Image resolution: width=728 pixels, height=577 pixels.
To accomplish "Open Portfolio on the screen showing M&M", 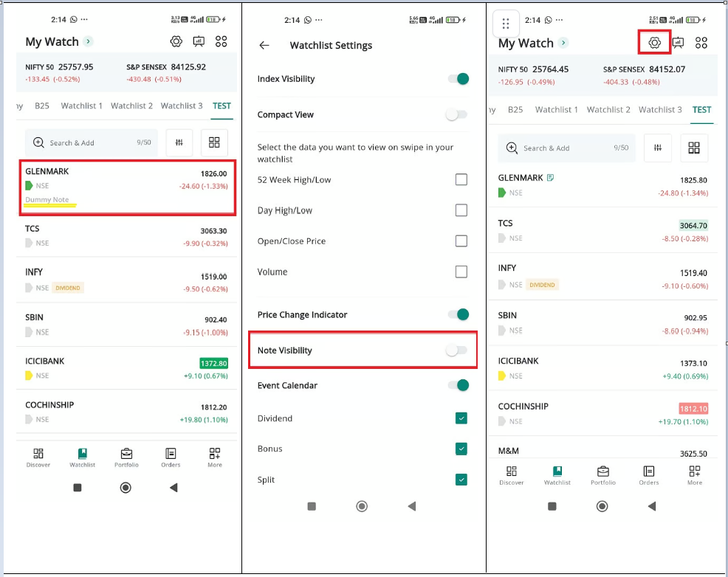I will pos(602,475).
